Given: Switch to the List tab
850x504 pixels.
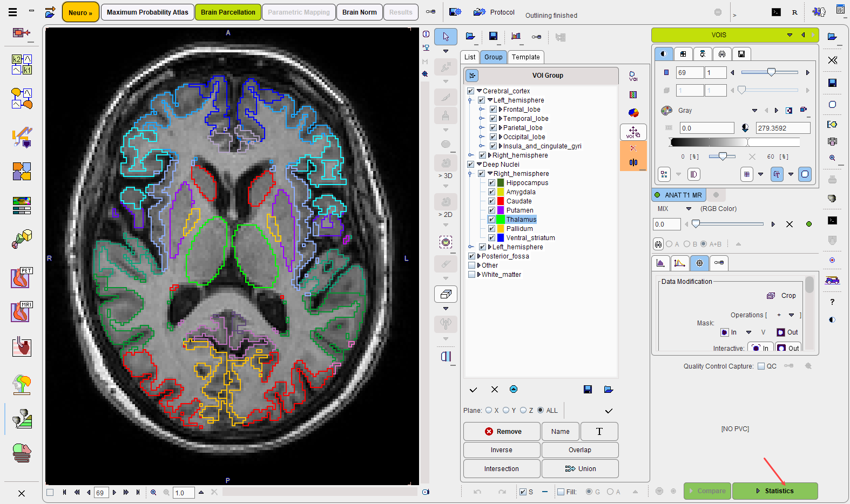Looking at the screenshot, I should (x=470, y=57).
